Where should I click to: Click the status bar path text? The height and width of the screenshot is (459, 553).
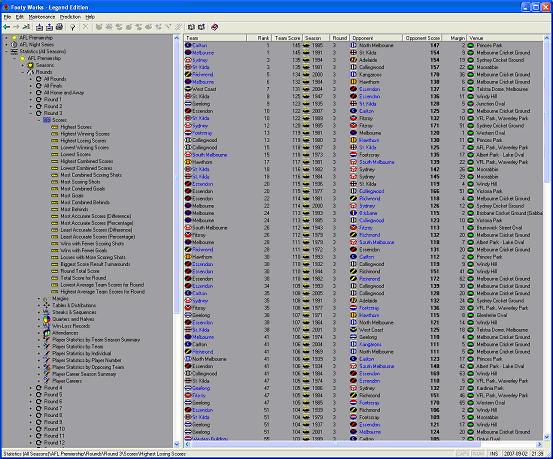94,454
